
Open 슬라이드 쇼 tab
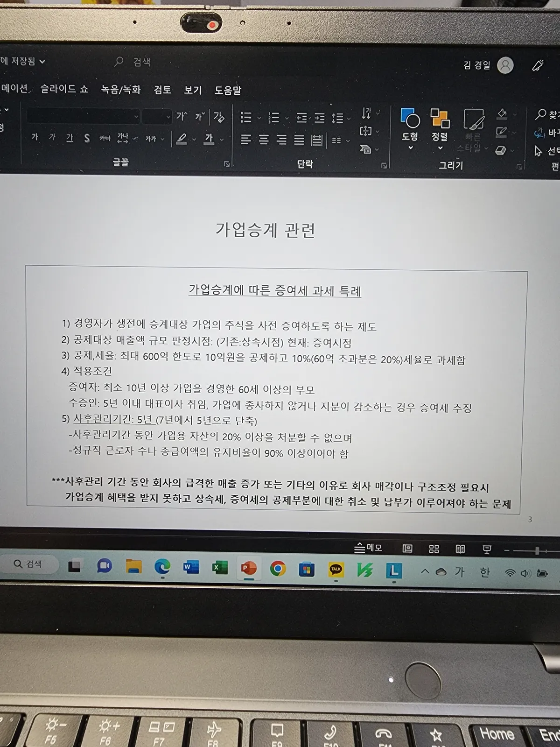click(64, 89)
